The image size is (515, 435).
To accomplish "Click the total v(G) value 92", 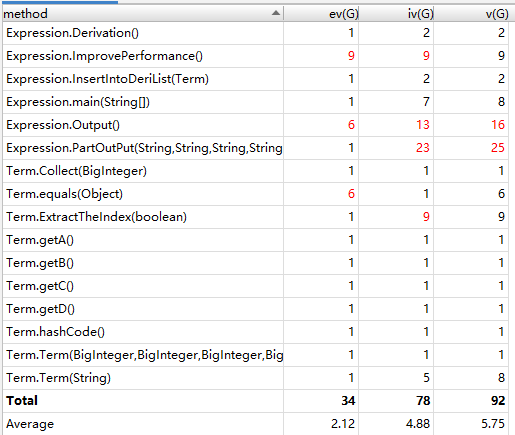I will [x=498, y=401].
